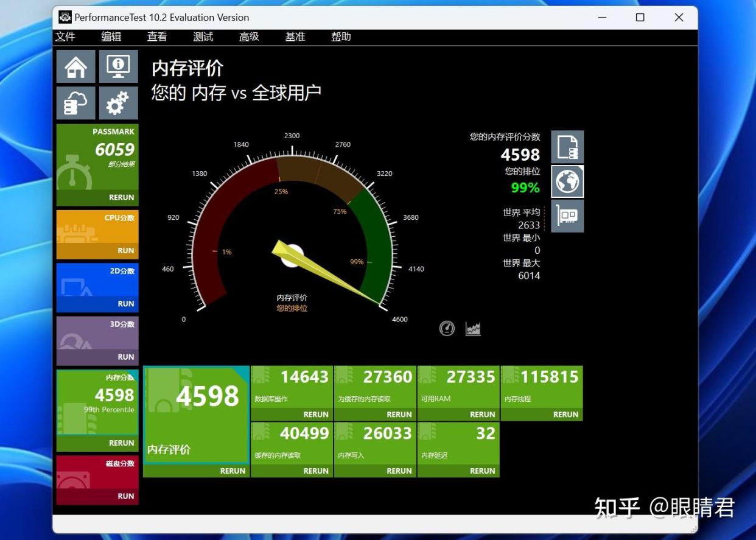756x540 pixels.
Task: Open the Home icon button
Action: 76,66
